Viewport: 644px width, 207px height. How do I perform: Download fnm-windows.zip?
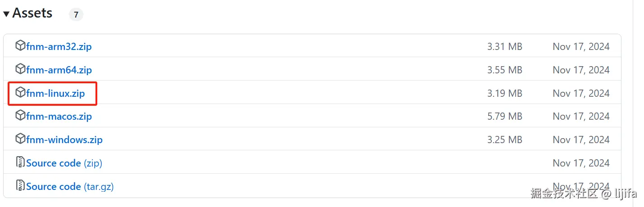[x=64, y=139]
